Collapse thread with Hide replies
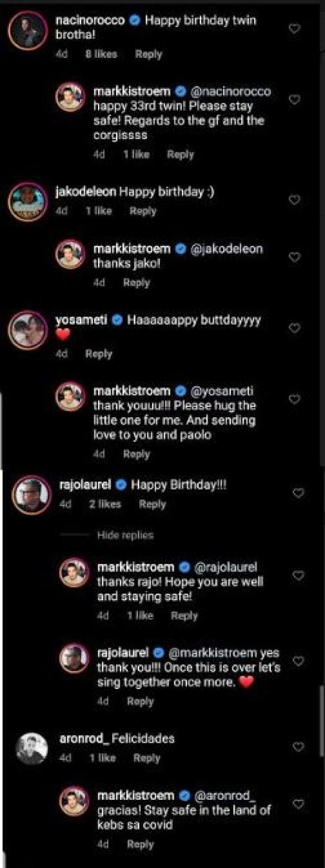Viewport: 325px width, 868px height. point(125,535)
